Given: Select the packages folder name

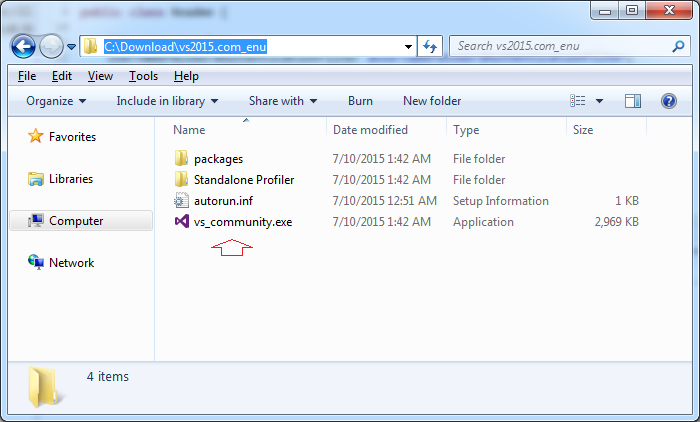Looking at the screenshot, I should [x=218, y=159].
